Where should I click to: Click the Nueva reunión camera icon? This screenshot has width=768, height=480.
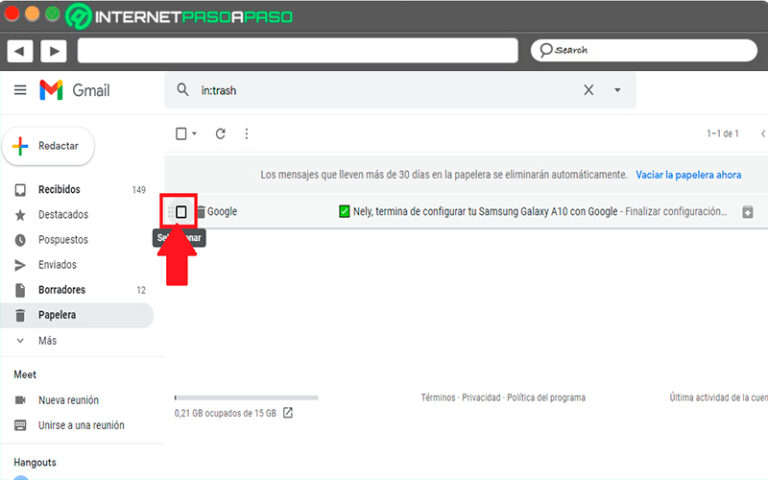(x=20, y=400)
